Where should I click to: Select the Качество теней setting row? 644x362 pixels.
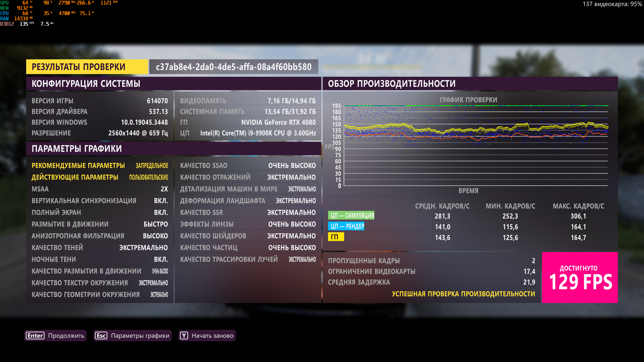click(x=100, y=248)
